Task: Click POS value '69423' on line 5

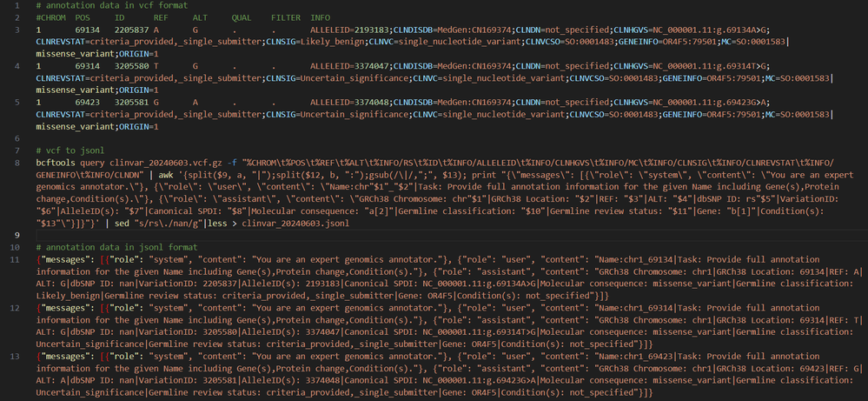Action: pos(87,103)
